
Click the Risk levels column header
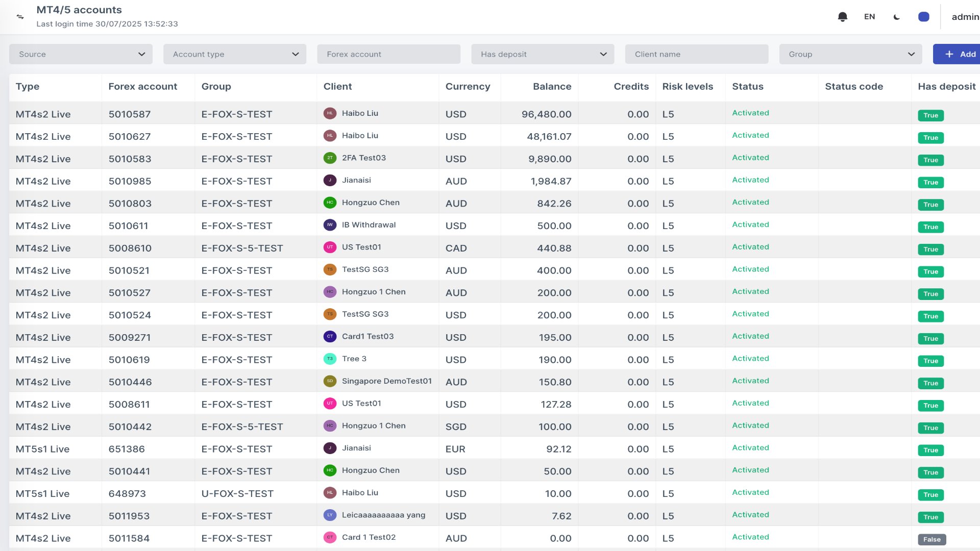click(x=688, y=86)
